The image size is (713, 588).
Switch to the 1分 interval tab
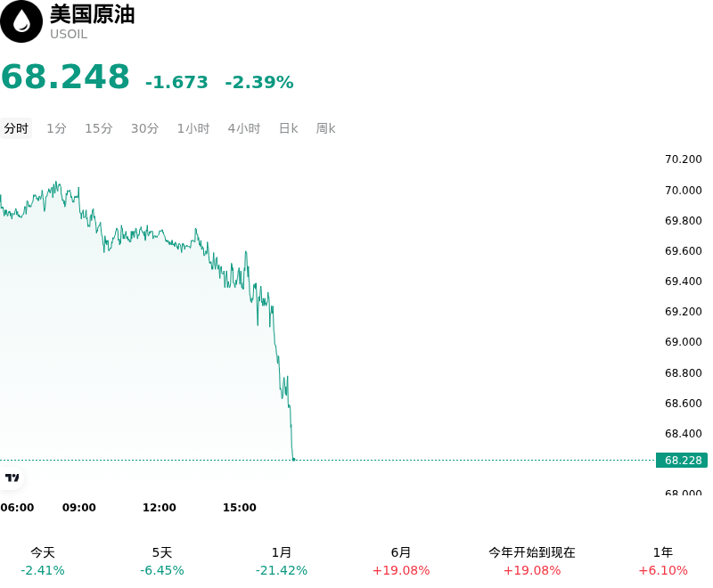coord(56,128)
